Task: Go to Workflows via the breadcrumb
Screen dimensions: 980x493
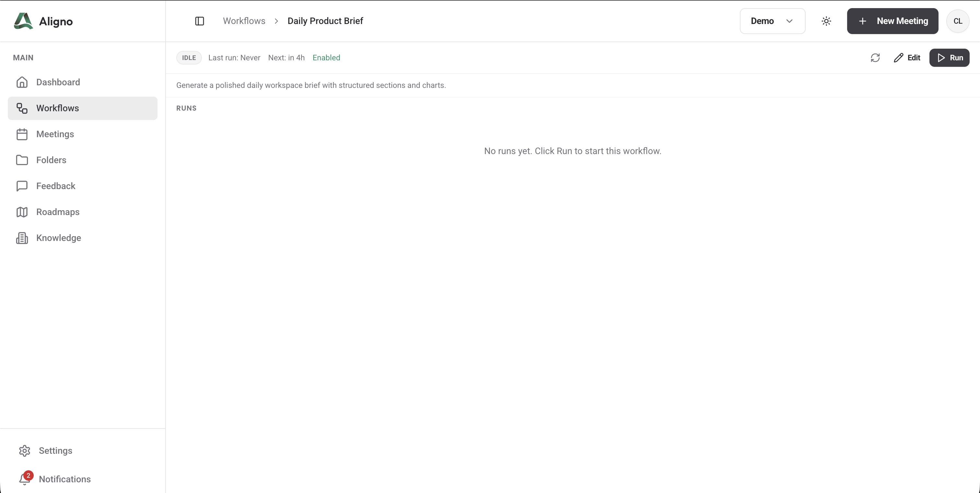Action: tap(244, 21)
